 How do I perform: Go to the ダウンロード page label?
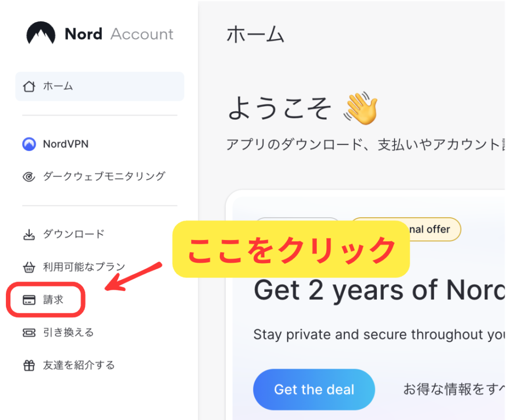[x=74, y=234]
